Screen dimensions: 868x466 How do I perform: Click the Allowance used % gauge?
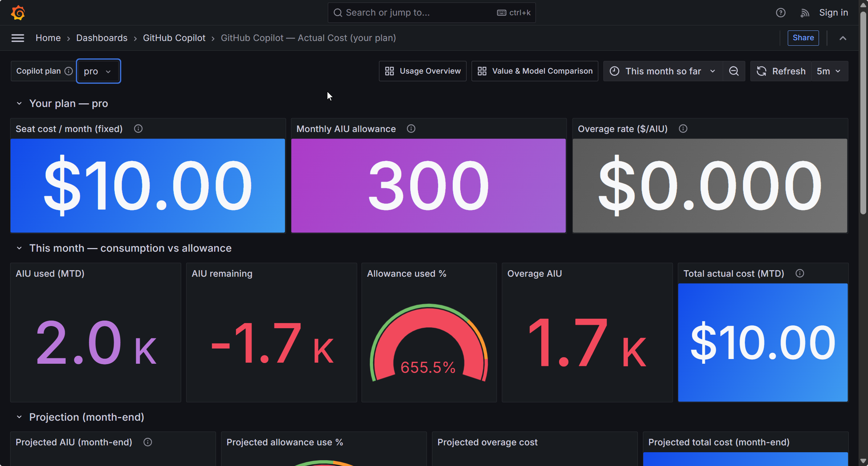pyautogui.click(x=429, y=343)
